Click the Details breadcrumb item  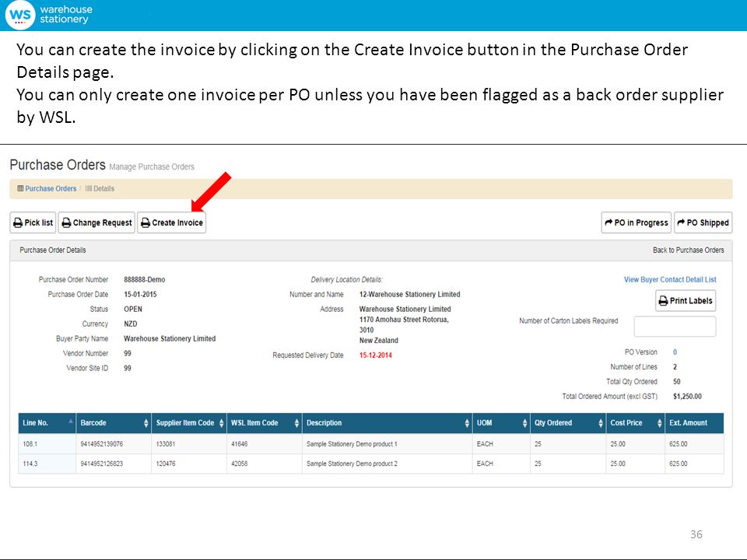pyautogui.click(x=103, y=188)
